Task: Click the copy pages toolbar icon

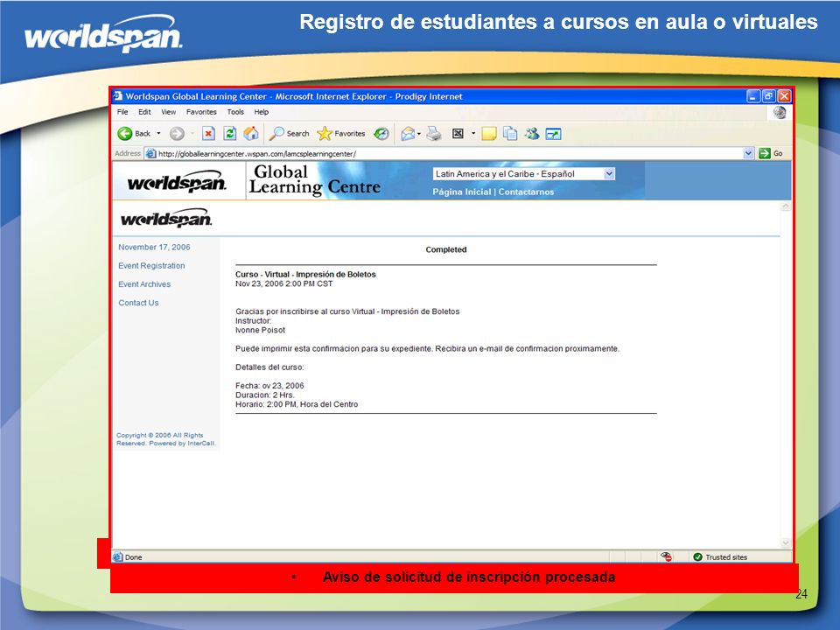Action: click(x=510, y=133)
